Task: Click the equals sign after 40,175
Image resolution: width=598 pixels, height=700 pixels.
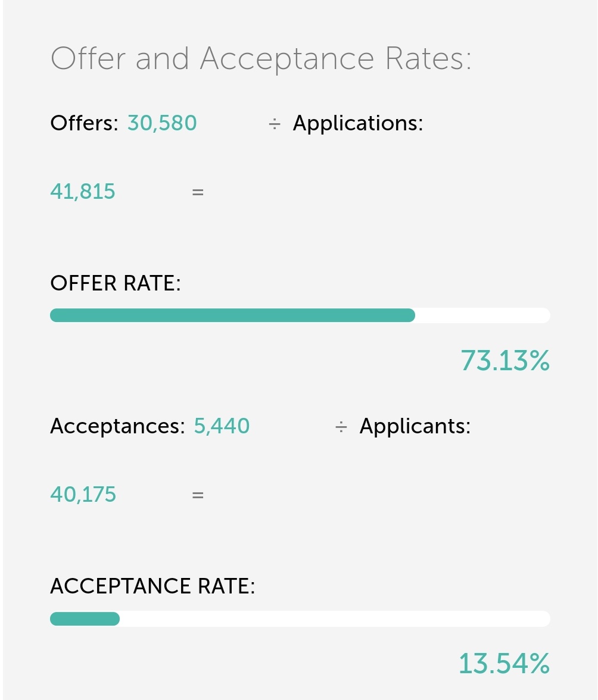Action: pyautogui.click(x=198, y=495)
